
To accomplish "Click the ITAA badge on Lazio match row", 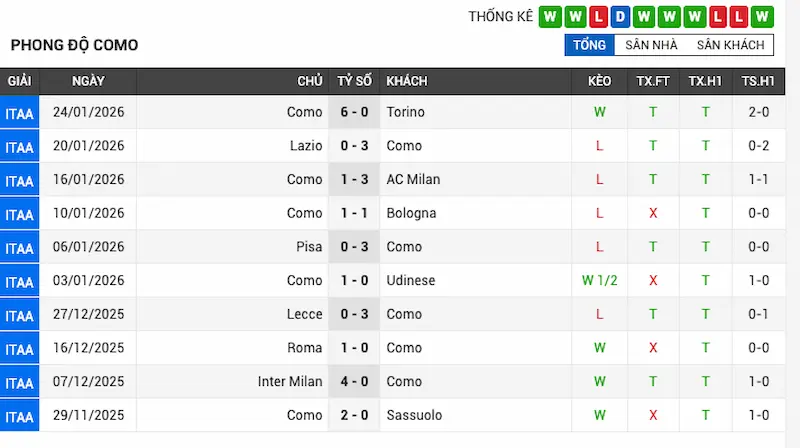I will (19, 147).
